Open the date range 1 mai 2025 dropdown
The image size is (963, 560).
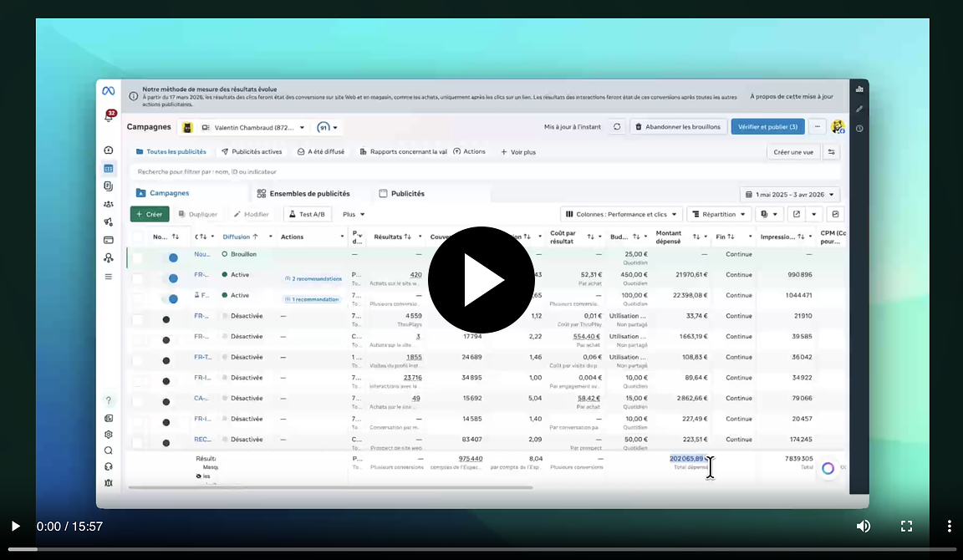coord(789,194)
